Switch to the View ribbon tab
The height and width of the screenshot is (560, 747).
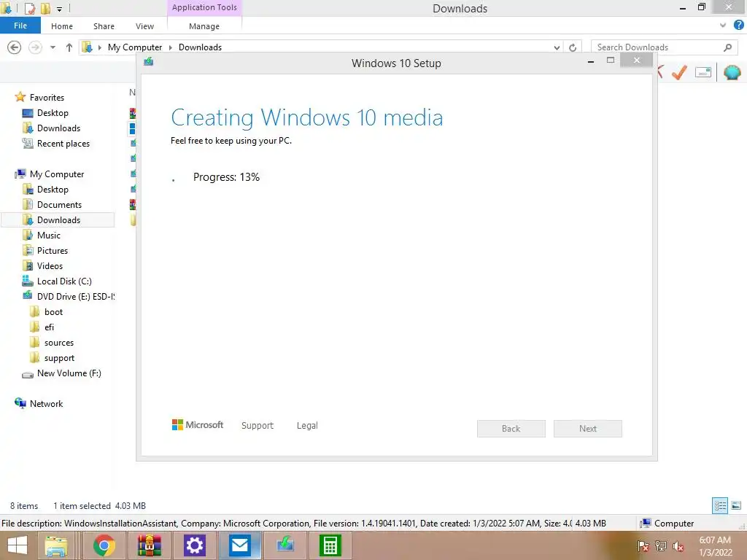(144, 26)
